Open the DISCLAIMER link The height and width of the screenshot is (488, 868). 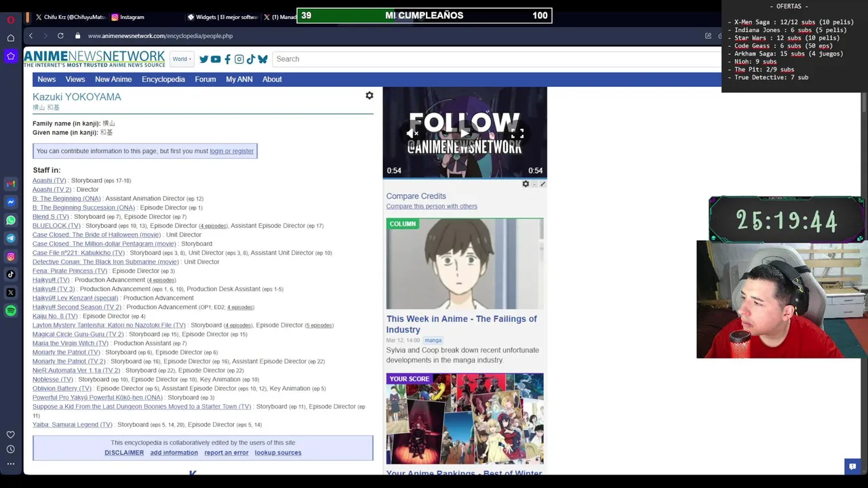pyautogui.click(x=124, y=453)
